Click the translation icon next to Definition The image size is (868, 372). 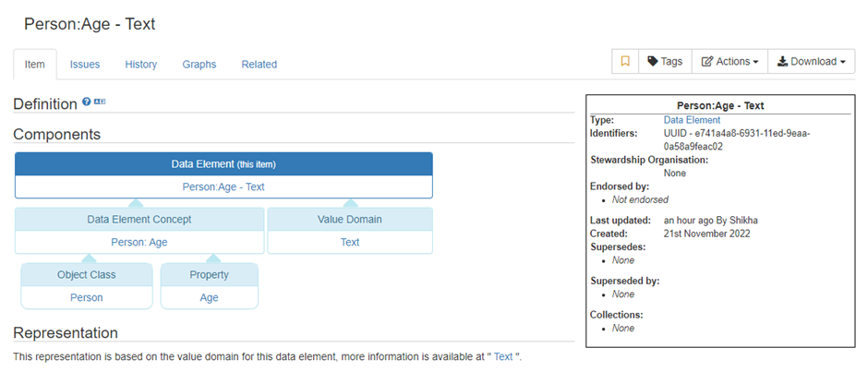[x=100, y=102]
